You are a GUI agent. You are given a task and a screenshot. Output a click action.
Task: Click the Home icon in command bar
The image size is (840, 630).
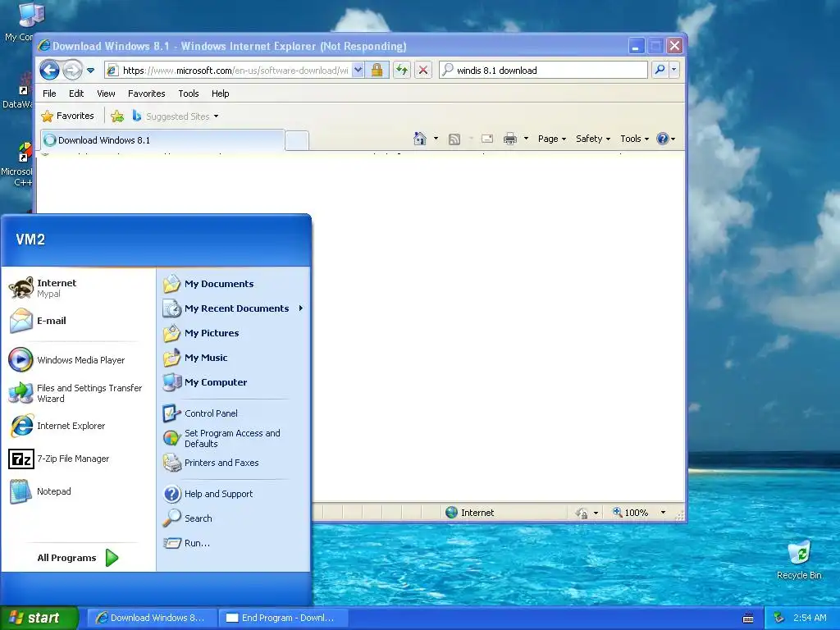[419, 139]
